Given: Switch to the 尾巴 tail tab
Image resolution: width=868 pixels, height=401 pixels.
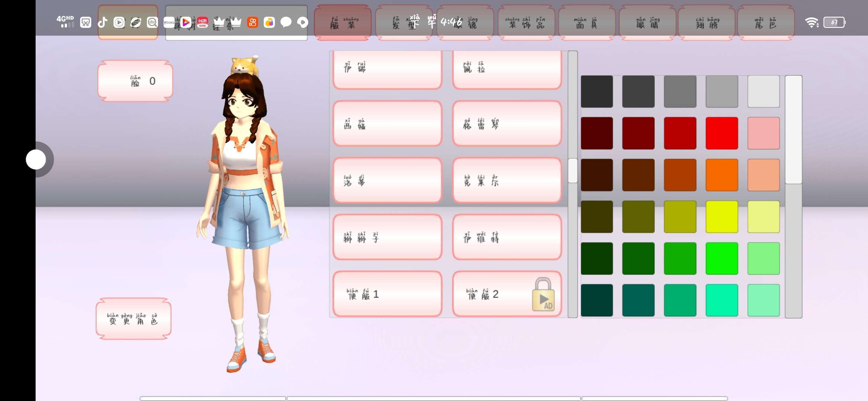Looking at the screenshot, I should (766, 23).
